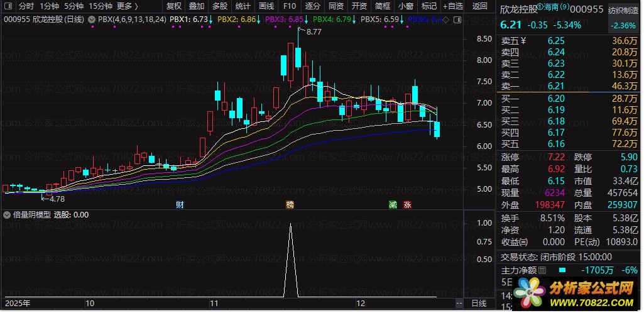The height and width of the screenshot is (313, 644).
Task: Open the 主力净额 details list icon
Action: click(543, 270)
